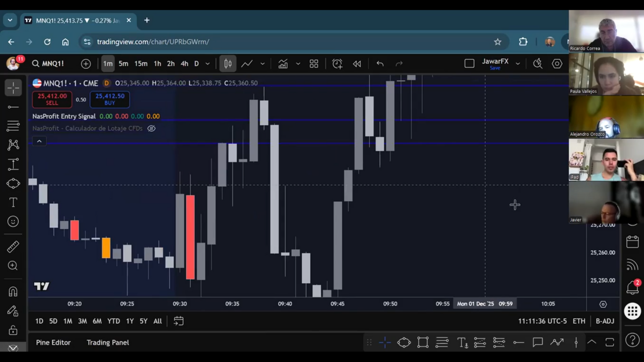This screenshot has height=362, width=644.
Task: Select the ruler Measure tool
Action: [x=13, y=247]
